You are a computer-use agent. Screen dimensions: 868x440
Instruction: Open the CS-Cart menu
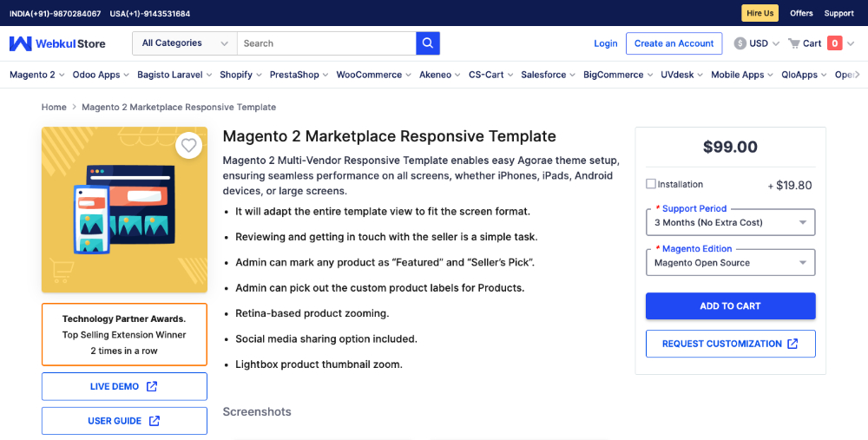491,75
